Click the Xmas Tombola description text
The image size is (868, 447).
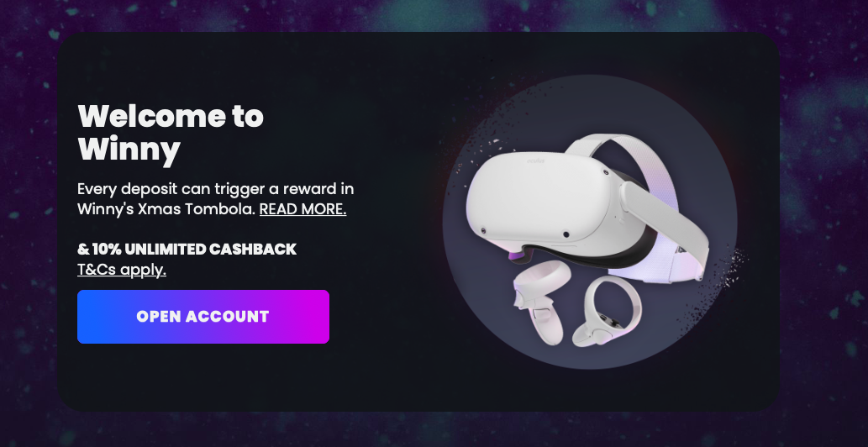click(215, 198)
